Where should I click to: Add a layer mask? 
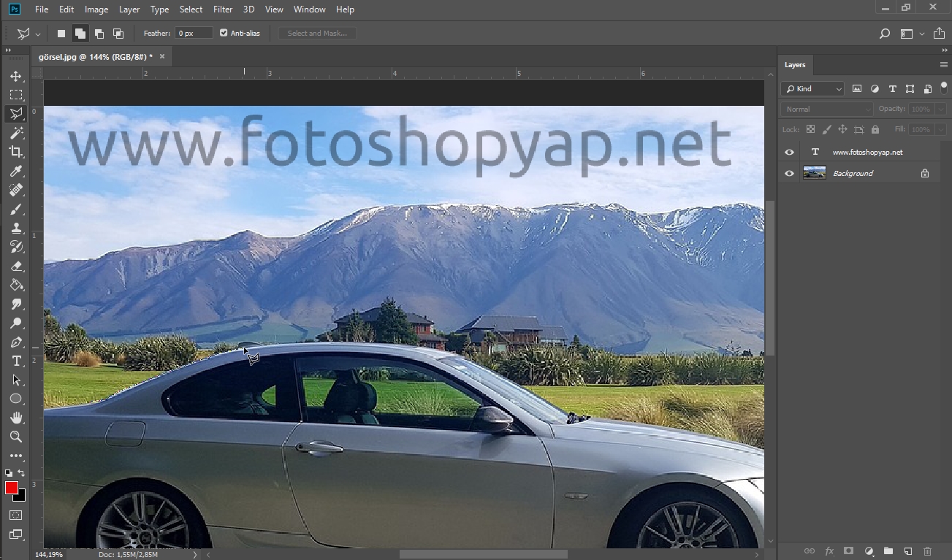tap(848, 551)
